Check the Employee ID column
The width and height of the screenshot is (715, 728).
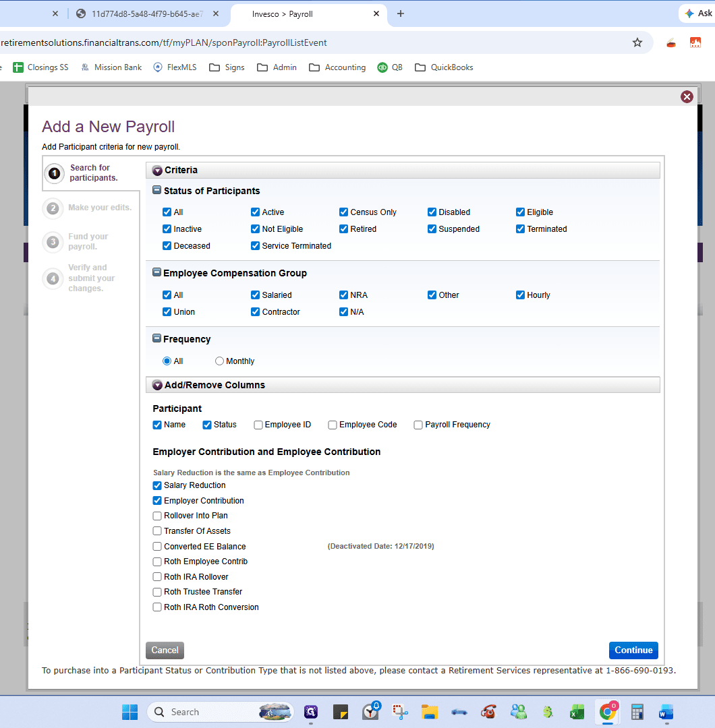click(x=258, y=425)
